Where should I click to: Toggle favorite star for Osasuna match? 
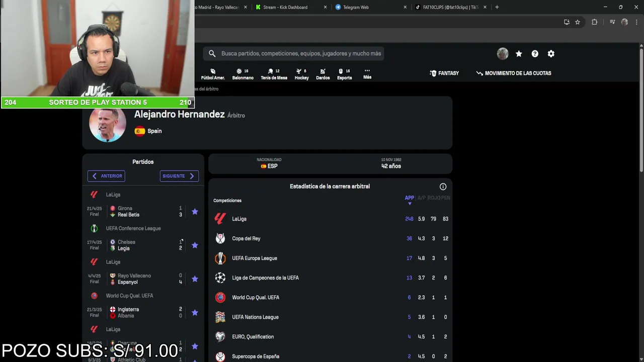click(x=195, y=346)
